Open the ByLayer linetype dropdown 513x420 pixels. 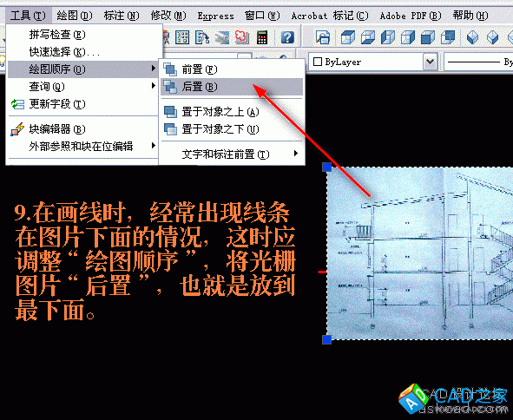[478, 62]
